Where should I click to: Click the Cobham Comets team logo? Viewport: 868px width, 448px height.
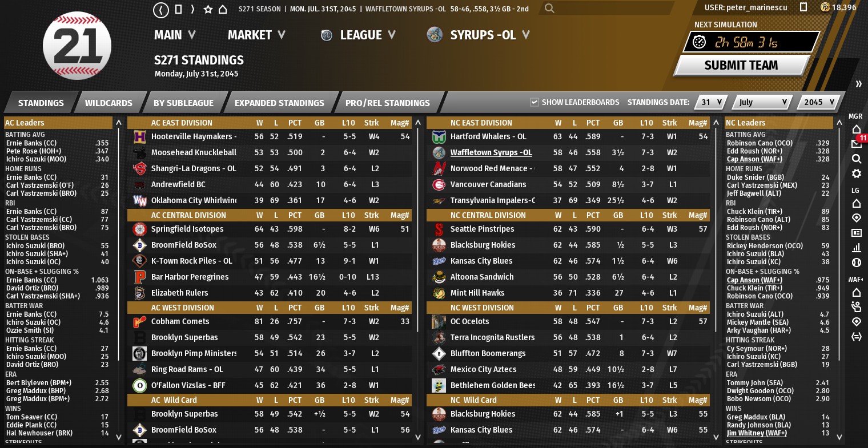point(139,322)
